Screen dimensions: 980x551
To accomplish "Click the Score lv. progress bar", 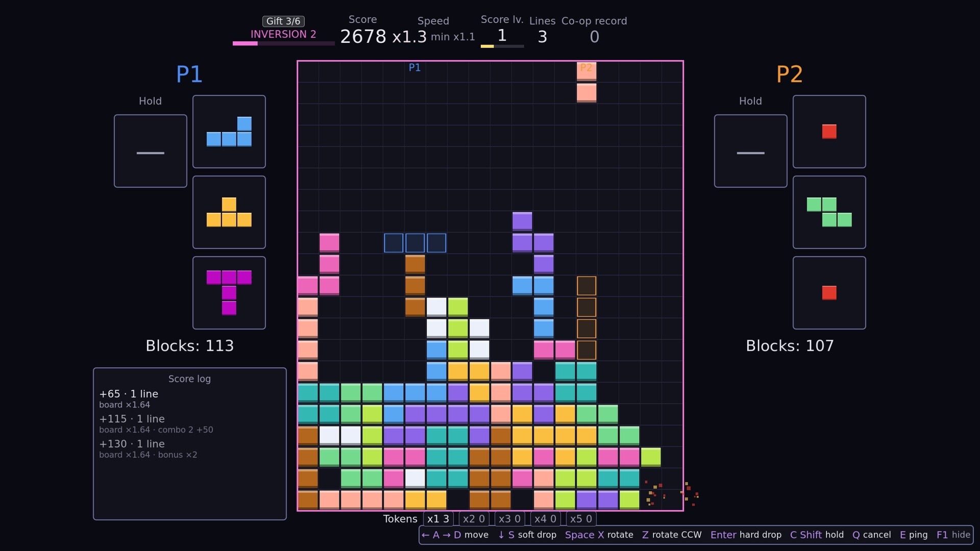I will click(502, 46).
